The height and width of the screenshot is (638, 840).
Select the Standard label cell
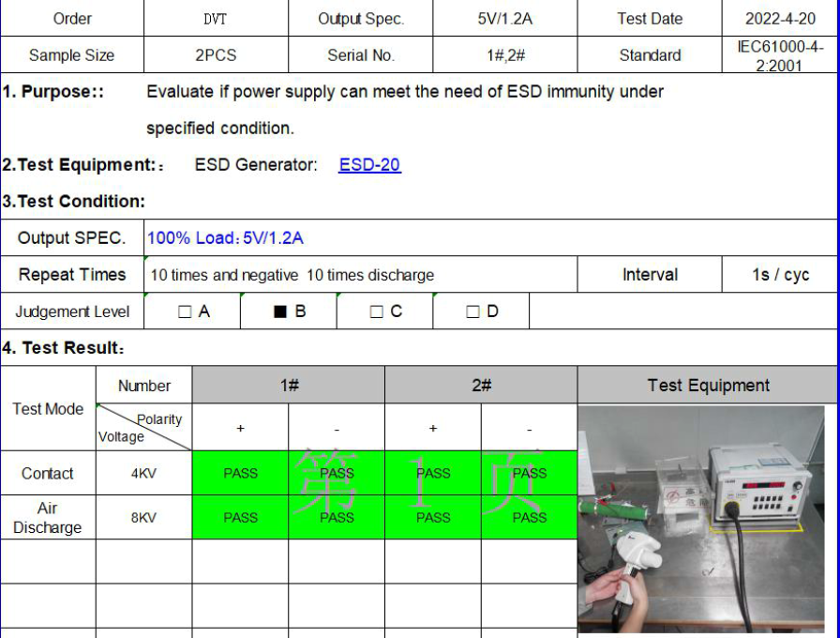click(650, 54)
